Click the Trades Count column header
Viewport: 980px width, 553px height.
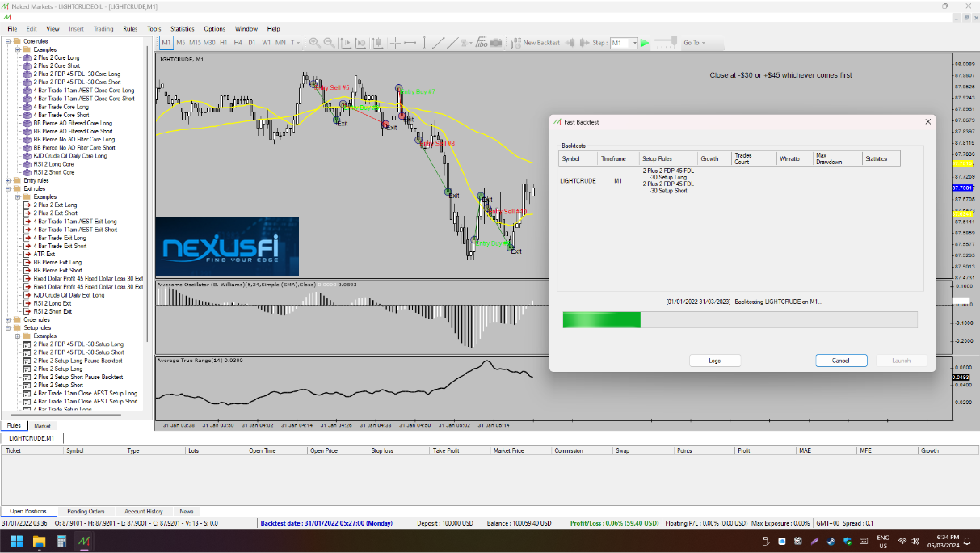coord(754,159)
